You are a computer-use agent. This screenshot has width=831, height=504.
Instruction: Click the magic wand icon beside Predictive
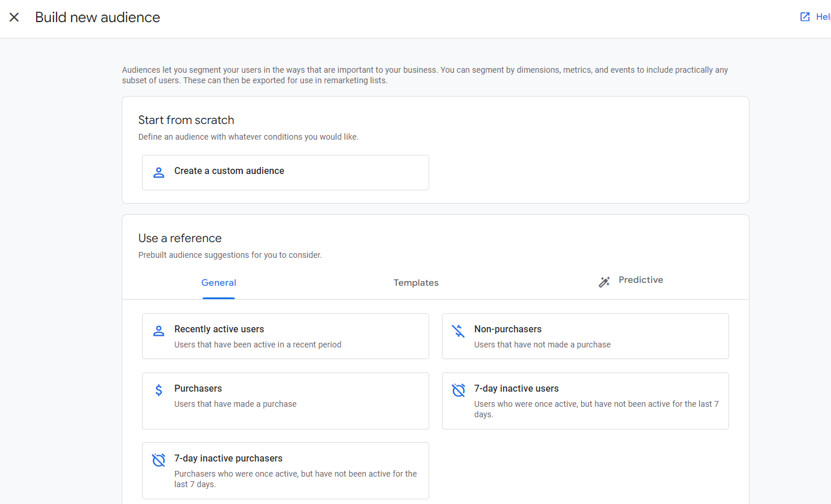(604, 281)
